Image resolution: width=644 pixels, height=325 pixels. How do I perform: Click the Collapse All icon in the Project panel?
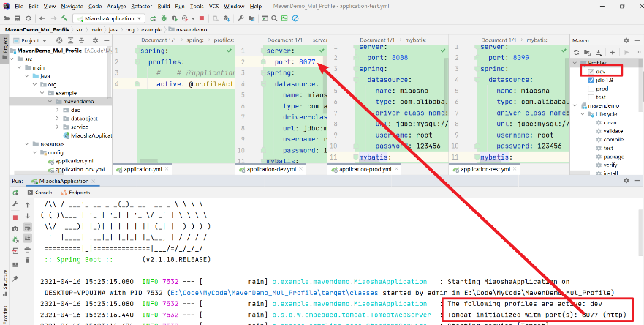click(x=83, y=40)
